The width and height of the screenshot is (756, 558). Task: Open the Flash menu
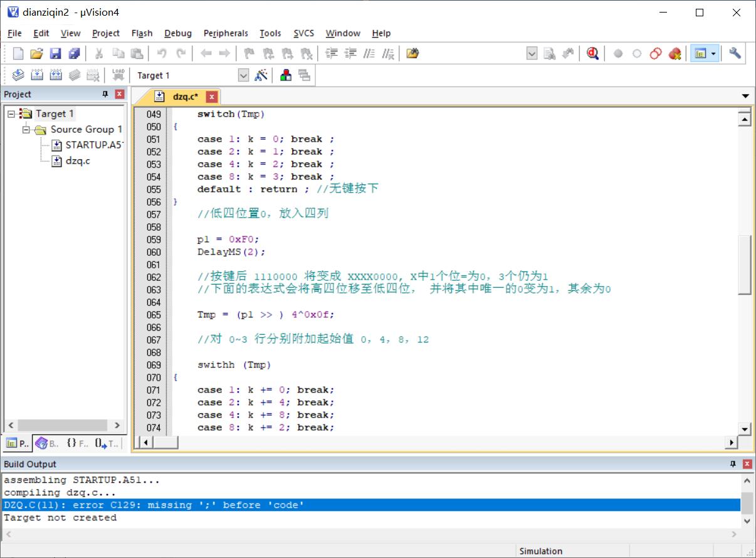tap(142, 33)
